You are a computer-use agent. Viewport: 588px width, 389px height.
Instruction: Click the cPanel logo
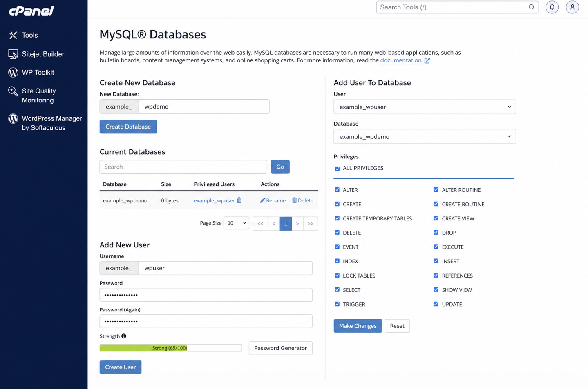coord(31,11)
